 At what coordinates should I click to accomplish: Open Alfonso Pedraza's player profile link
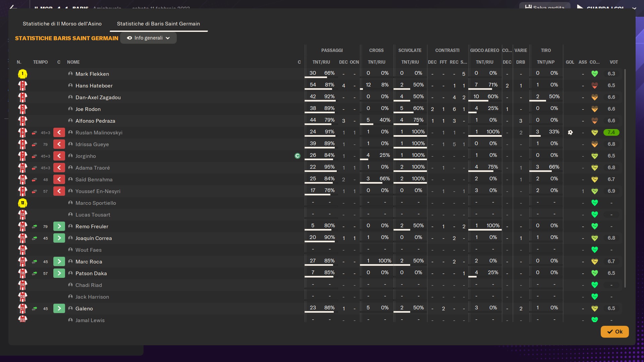(x=95, y=121)
